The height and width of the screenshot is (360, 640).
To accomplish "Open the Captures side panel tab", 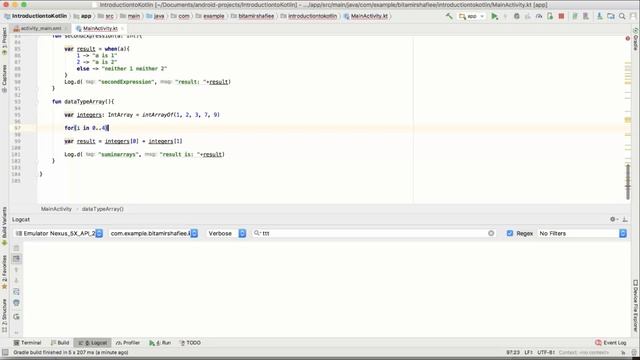I will click(x=4, y=78).
